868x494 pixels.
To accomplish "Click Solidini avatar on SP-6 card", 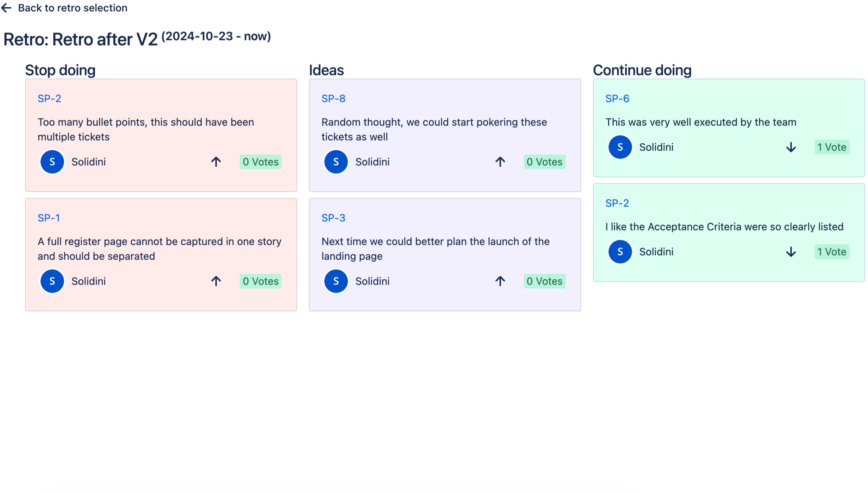I will click(x=620, y=147).
